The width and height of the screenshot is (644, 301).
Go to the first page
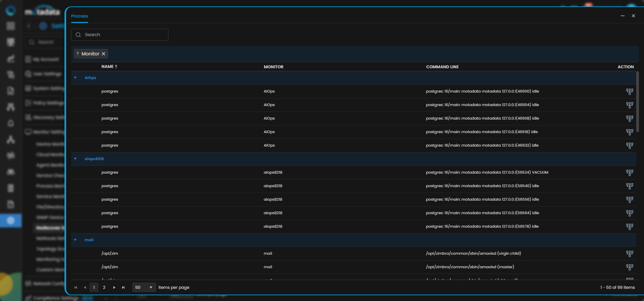(76, 287)
